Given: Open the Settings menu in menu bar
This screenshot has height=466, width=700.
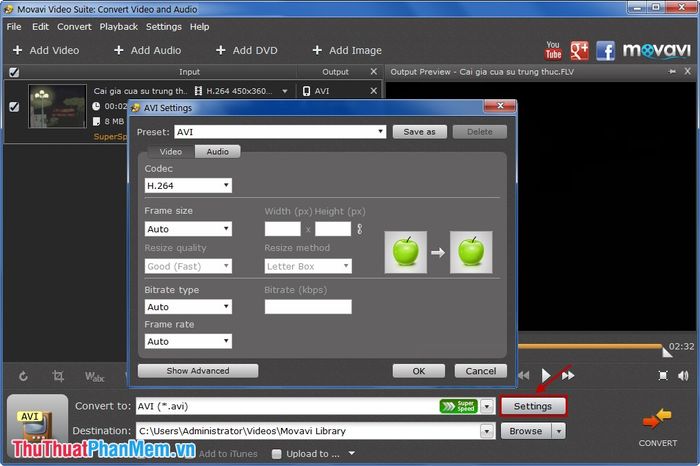Looking at the screenshot, I should tap(164, 27).
